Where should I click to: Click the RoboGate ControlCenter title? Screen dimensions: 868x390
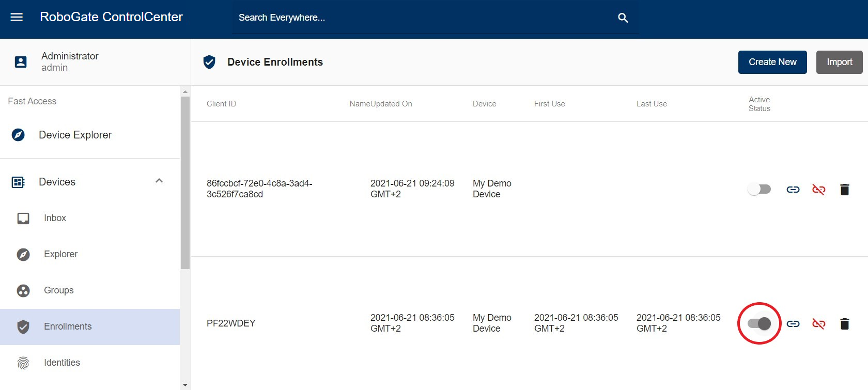(111, 17)
